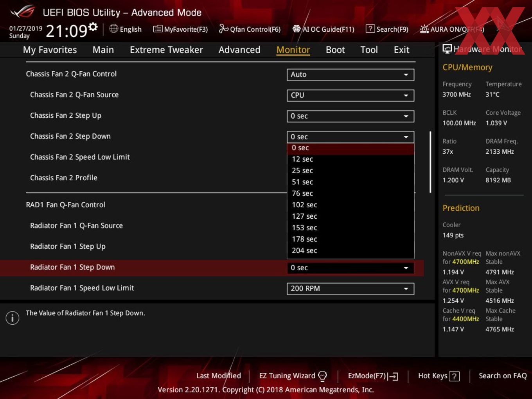Click the EzMode exit arrow icon
The height and width of the screenshot is (399, 532).
coord(393,376)
